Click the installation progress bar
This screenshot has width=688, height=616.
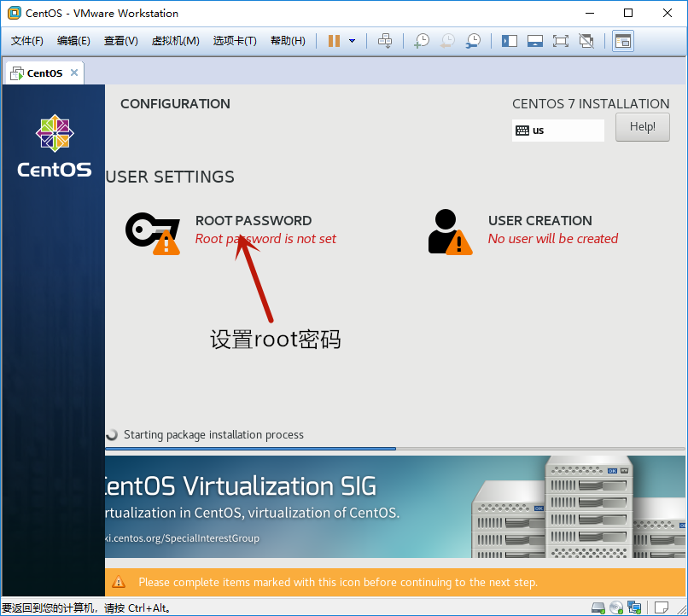pos(395,449)
